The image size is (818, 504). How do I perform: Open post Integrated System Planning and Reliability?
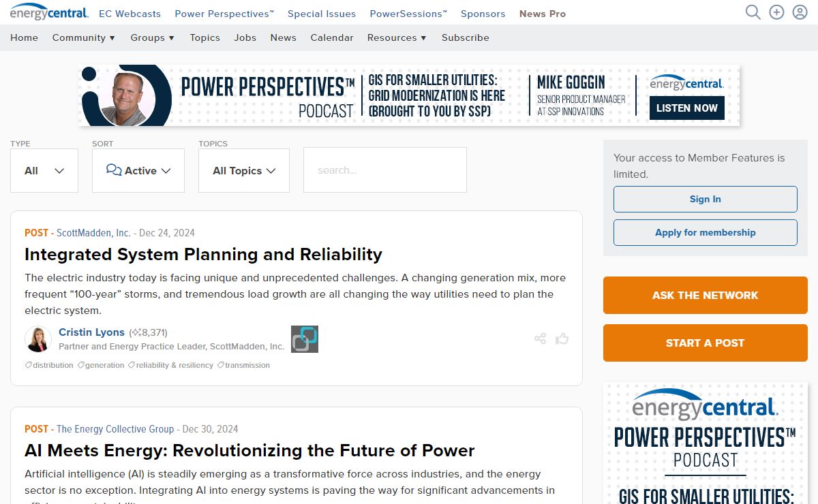(x=203, y=255)
